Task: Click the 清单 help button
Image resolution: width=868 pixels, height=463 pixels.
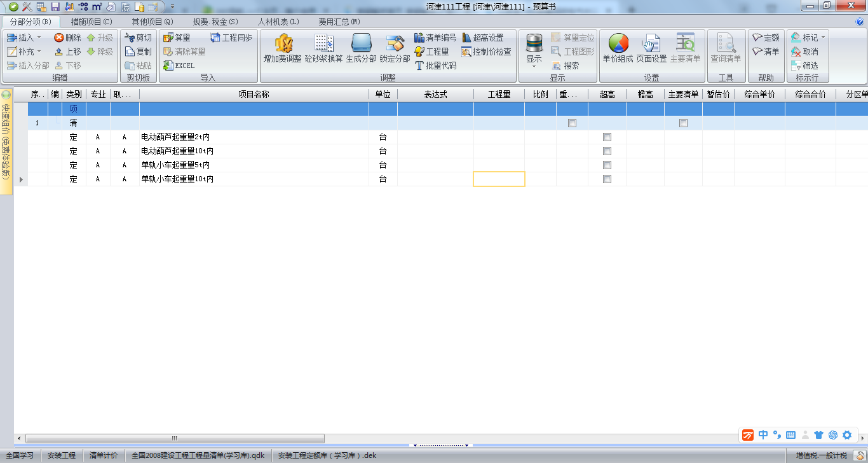Action: [766, 52]
